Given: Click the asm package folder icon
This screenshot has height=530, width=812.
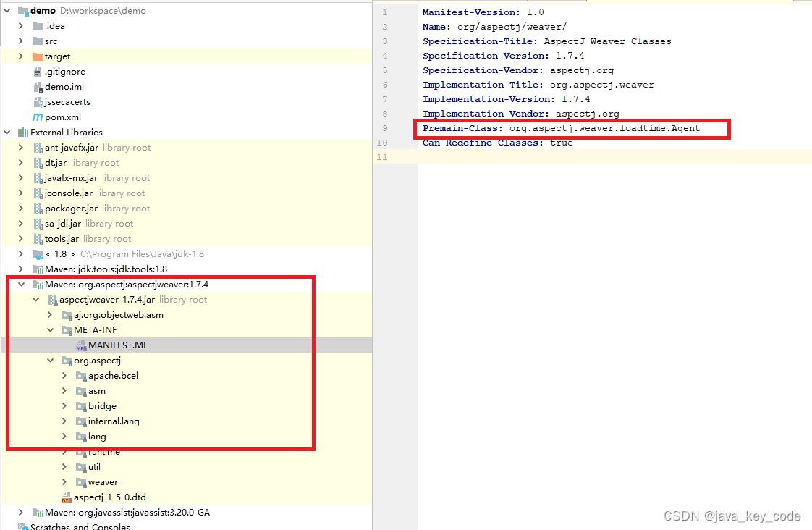Looking at the screenshot, I should (x=81, y=391).
